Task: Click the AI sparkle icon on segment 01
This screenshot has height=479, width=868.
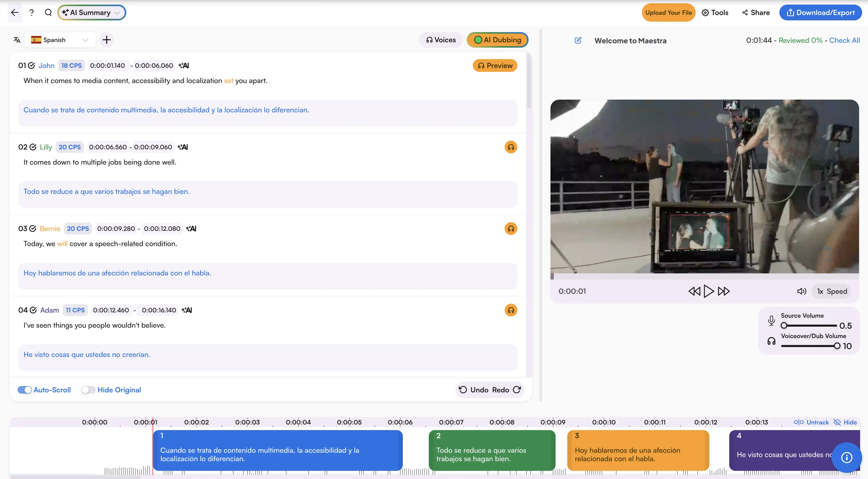Action: pyautogui.click(x=184, y=65)
